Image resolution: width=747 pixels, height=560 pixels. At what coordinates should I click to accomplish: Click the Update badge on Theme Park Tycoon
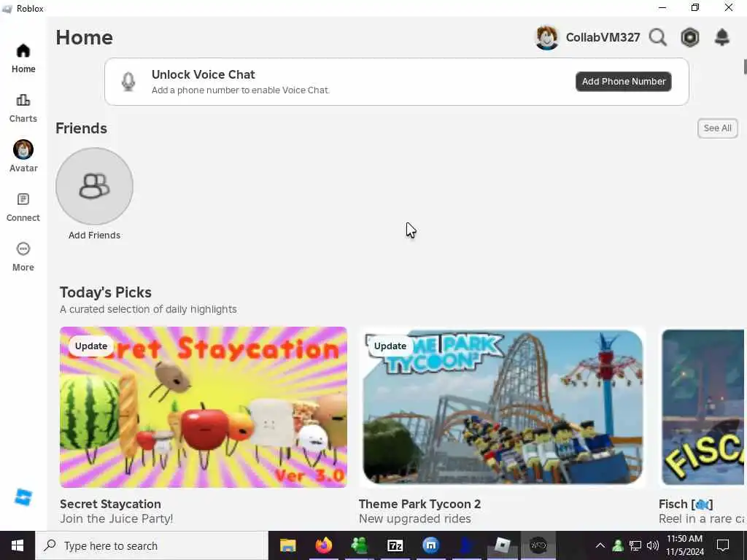390,346
